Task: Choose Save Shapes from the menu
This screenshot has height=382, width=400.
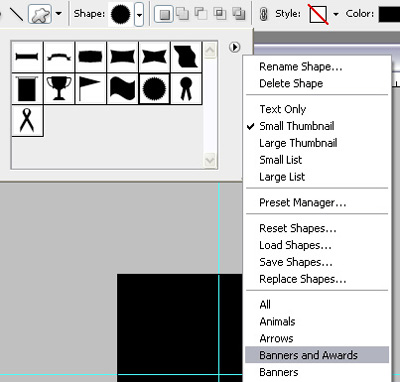Action: pos(296,262)
